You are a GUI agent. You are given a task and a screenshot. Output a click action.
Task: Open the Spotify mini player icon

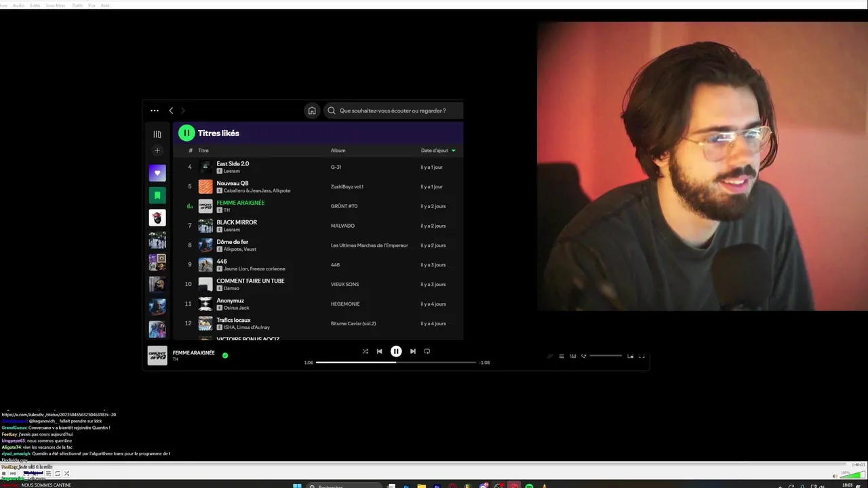coord(630,356)
